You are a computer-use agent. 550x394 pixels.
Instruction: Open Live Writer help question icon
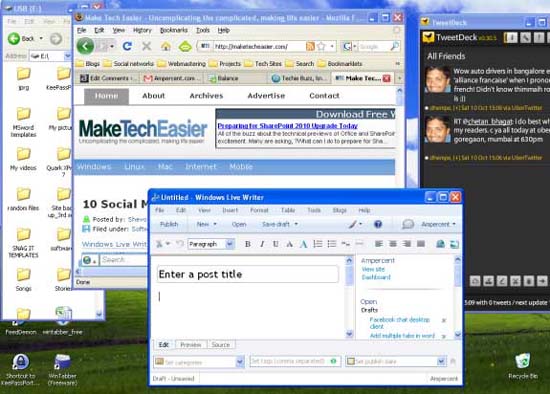pos(378,224)
